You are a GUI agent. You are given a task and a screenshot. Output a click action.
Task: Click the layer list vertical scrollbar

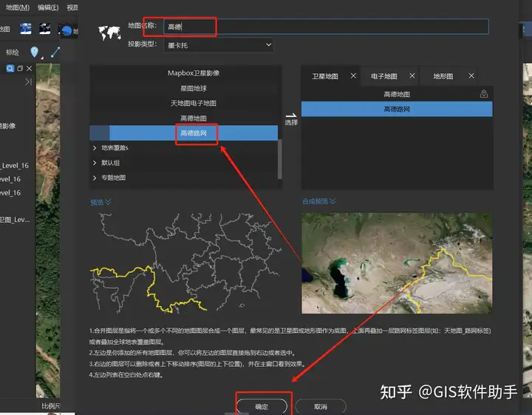[x=280, y=159]
